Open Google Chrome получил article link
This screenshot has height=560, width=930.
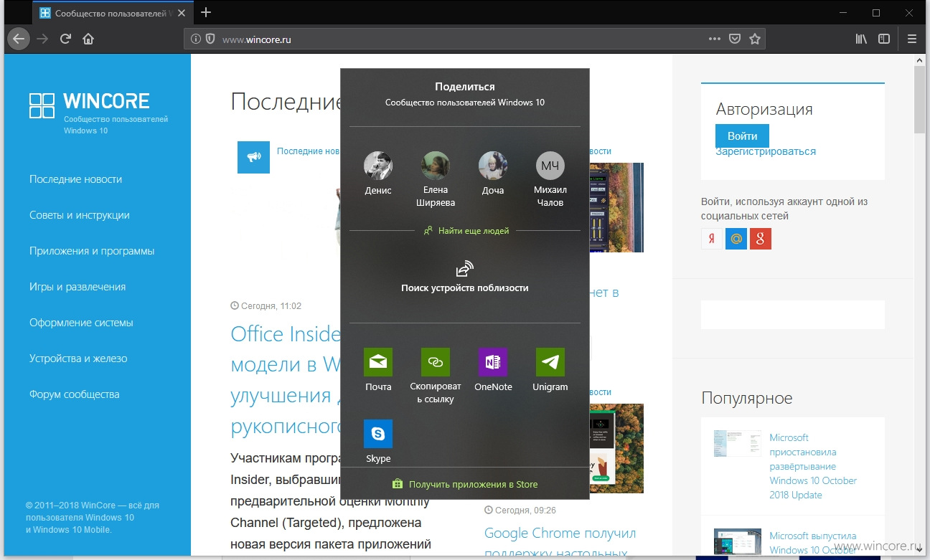click(560, 544)
